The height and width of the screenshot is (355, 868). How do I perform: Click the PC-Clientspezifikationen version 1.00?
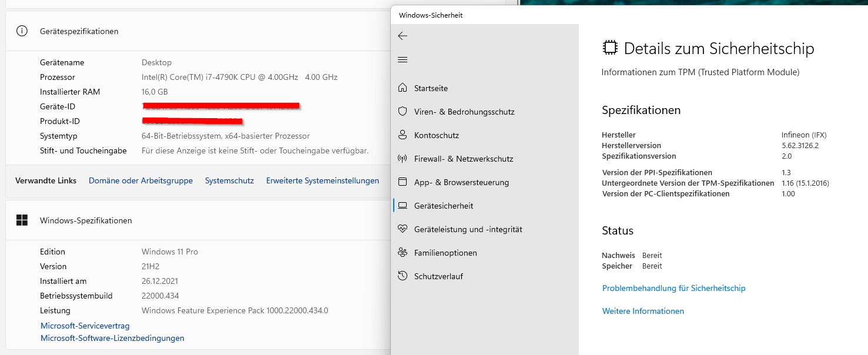[x=788, y=194]
